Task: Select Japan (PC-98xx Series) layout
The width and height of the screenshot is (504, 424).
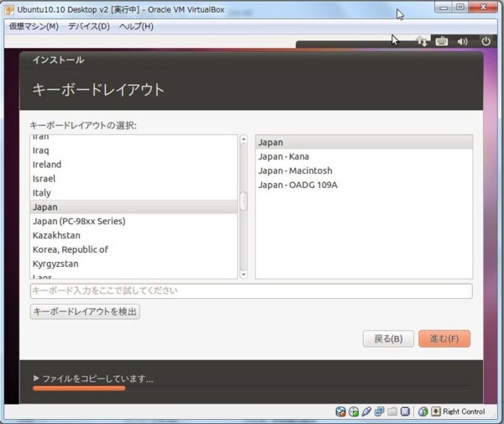Action: [x=134, y=221]
